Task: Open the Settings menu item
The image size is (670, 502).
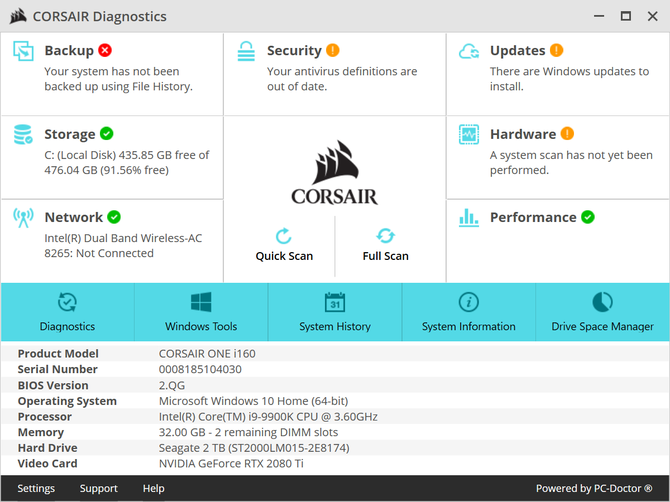Action: click(x=36, y=488)
